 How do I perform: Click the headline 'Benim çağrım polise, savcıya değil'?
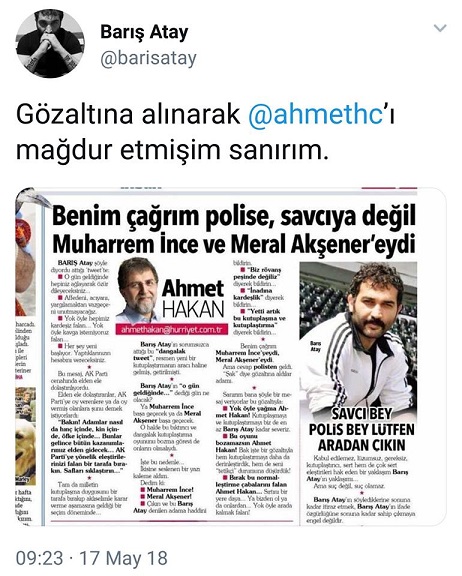[234, 217]
